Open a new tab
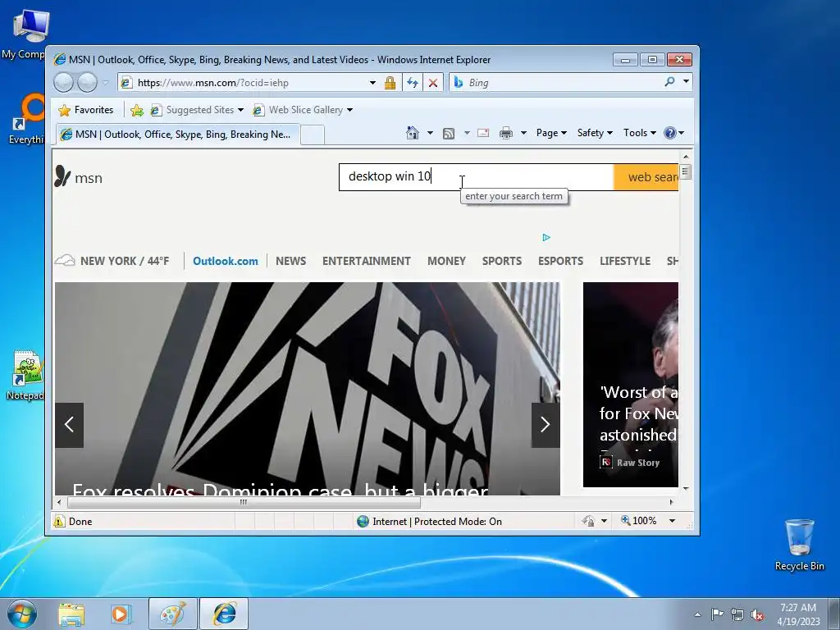 click(x=313, y=135)
